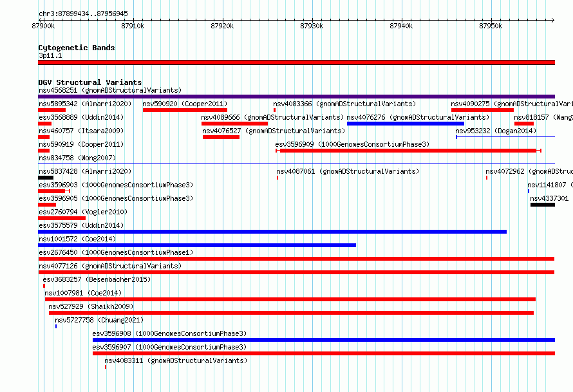Open nsv834758 (Wong2007) variant
Viewport: 573px width, 392px height.
coord(77,158)
